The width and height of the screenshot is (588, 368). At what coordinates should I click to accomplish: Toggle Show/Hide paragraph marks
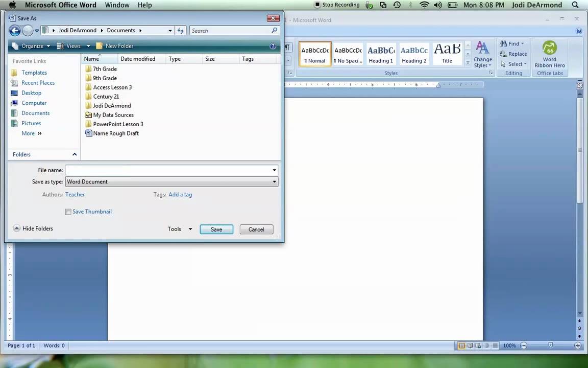pos(288,47)
